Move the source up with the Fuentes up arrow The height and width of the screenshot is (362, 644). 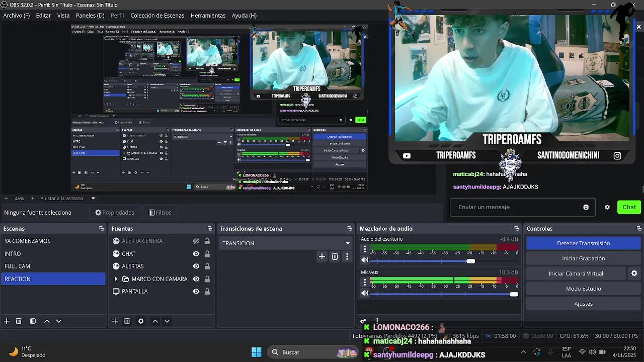tap(155, 321)
